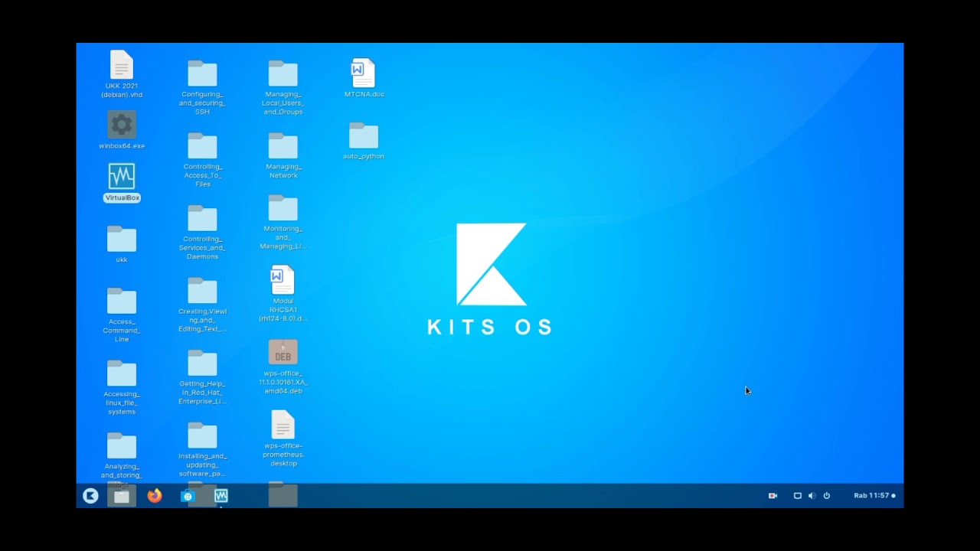This screenshot has width=980, height=551.
Task: Select the Managing_Network folder
Action: pyautogui.click(x=283, y=155)
